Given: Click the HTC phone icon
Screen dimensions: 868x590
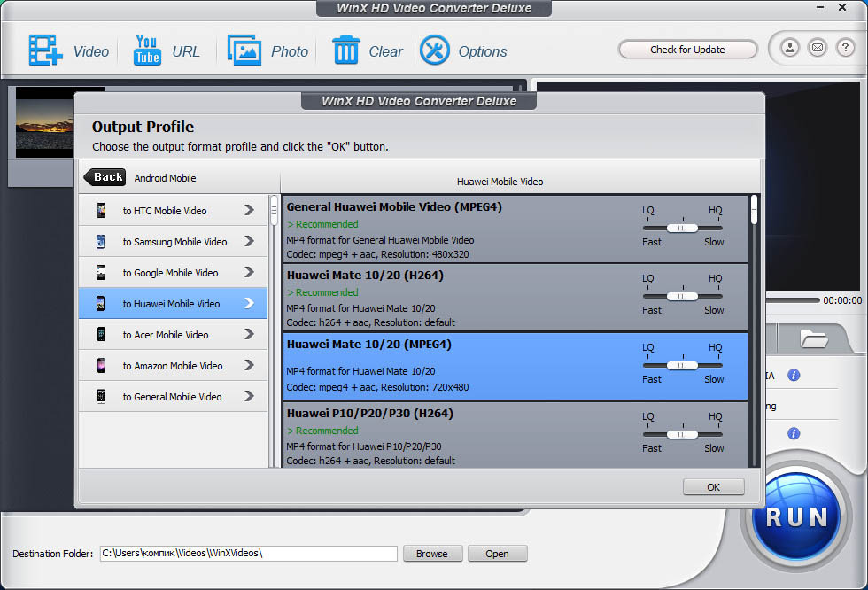Looking at the screenshot, I should pyautogui.click(x=101, y=210).
